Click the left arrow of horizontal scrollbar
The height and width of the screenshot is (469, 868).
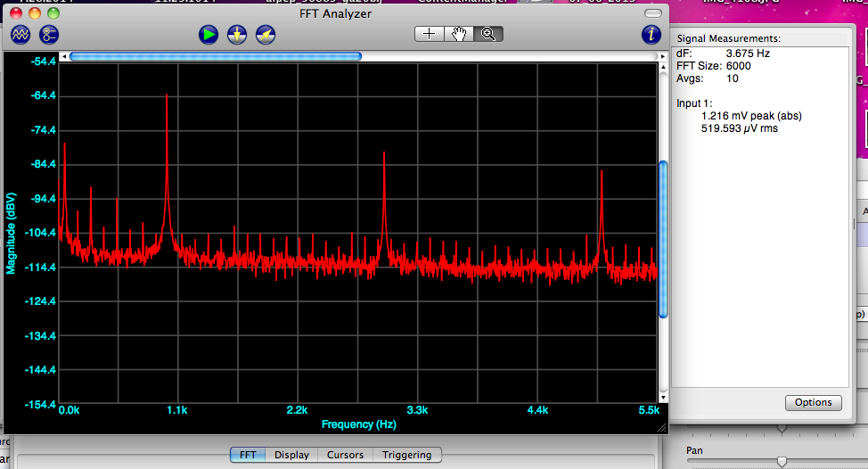click(64, 56)
